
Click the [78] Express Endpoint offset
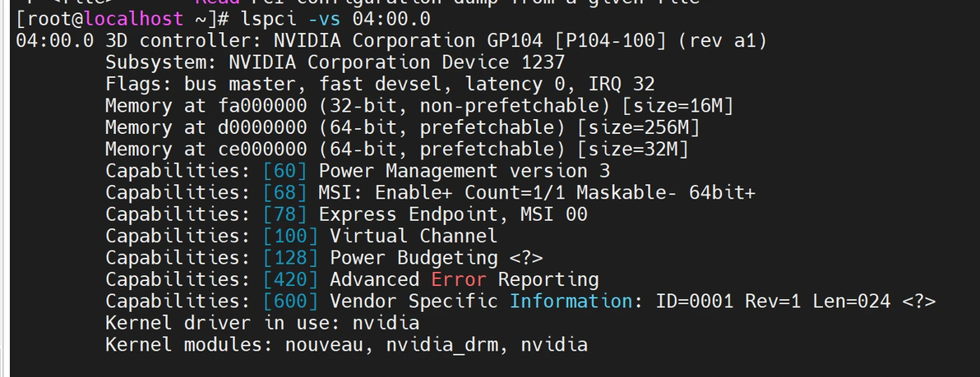click(x=285, y=214)
